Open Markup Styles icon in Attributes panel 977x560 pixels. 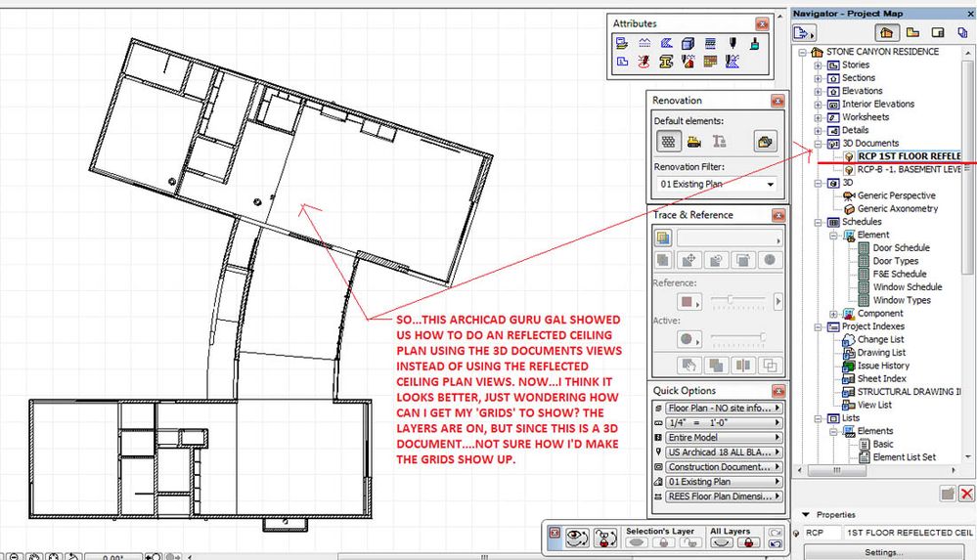(x=644, y=61)
